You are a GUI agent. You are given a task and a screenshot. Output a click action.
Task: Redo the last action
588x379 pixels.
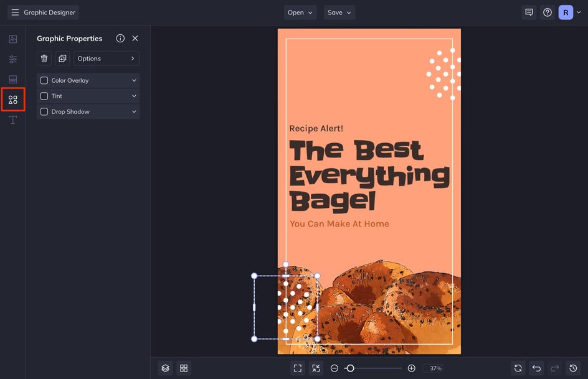pyautogui.click(x=554, y=368)
